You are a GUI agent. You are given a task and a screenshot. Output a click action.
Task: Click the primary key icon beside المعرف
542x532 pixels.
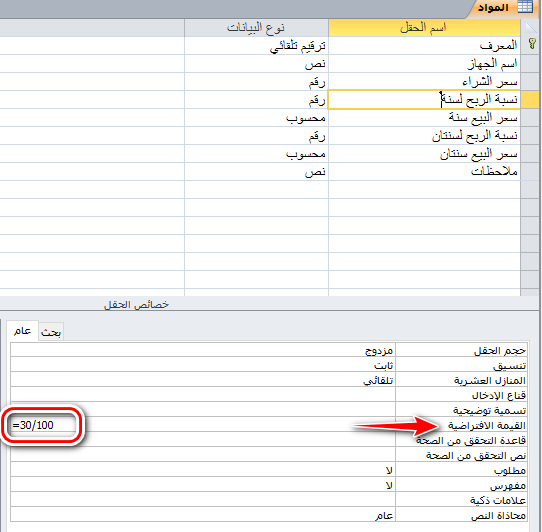[x=532, y=45]
